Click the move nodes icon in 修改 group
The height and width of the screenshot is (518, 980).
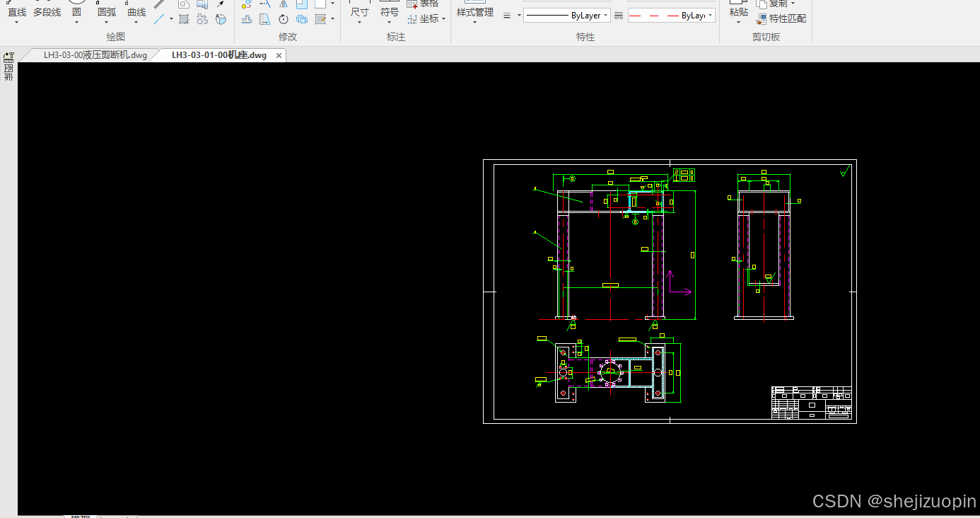(247, 4)
